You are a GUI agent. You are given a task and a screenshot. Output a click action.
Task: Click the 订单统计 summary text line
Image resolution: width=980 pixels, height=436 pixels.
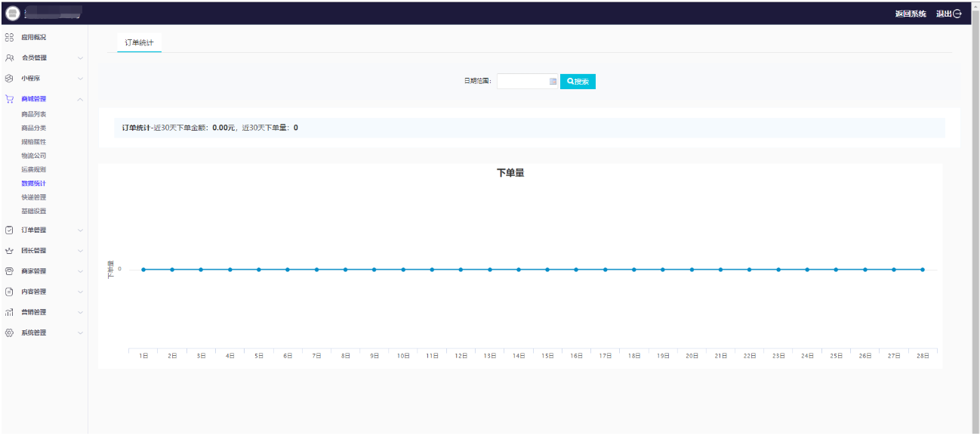click(x=210, y=128)
